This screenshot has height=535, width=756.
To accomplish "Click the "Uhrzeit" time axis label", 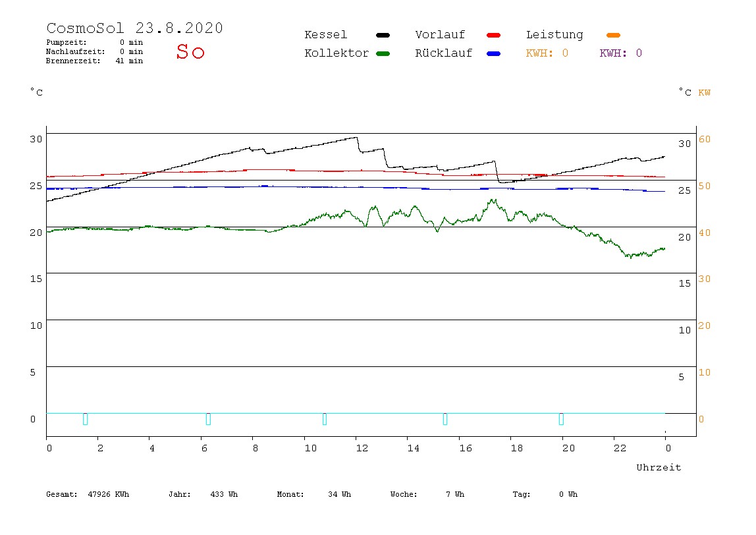I will [659, 467].
